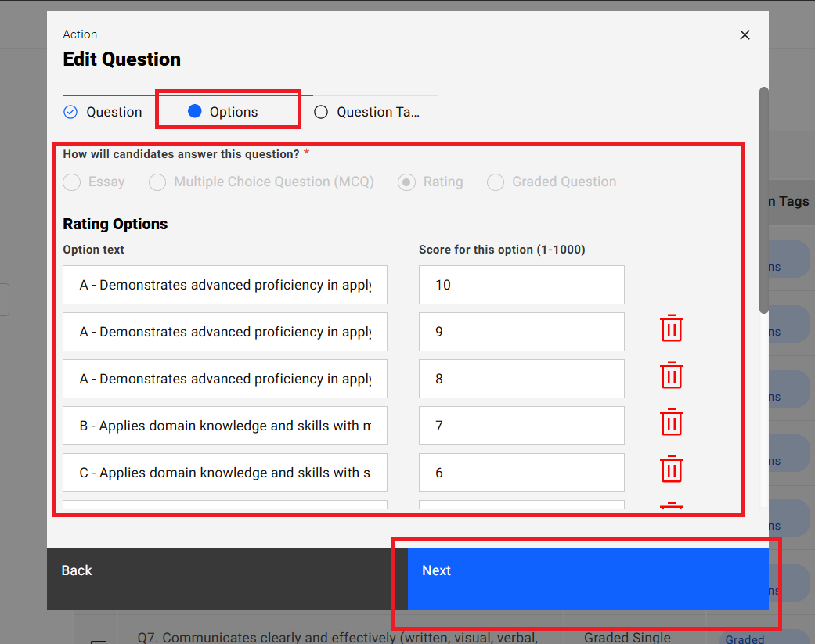Delete the rating option scored 8
This screenshot has height=644, width=815.
[671, 376]
